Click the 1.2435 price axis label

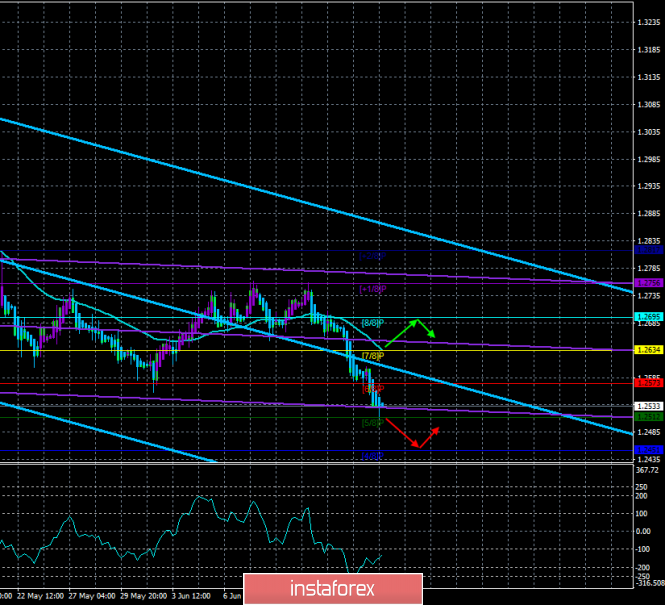tap(649, 459)
